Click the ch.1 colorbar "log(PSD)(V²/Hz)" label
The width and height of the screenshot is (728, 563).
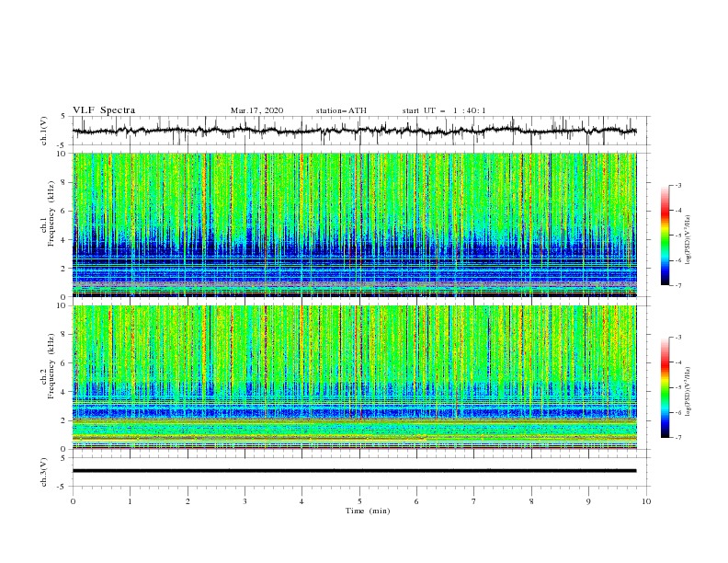tap(688, 240)
